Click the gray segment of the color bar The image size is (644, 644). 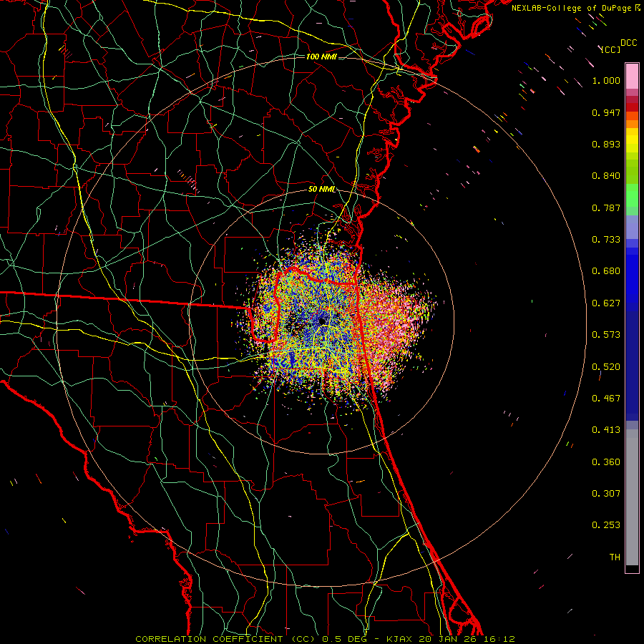[632, 497]
